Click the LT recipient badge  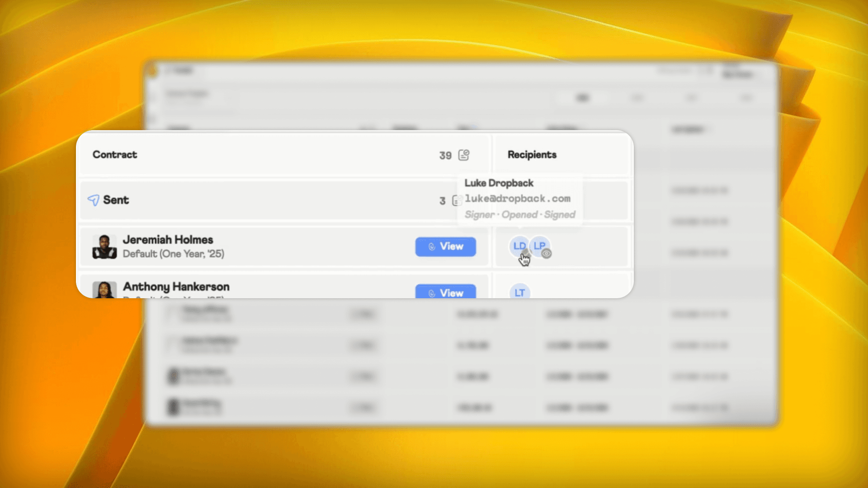[519, 292]
